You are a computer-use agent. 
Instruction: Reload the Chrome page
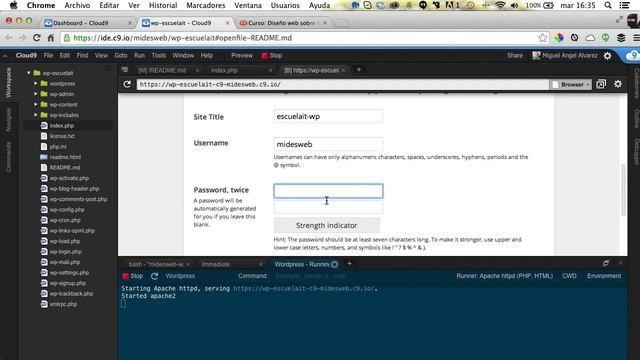36,38
